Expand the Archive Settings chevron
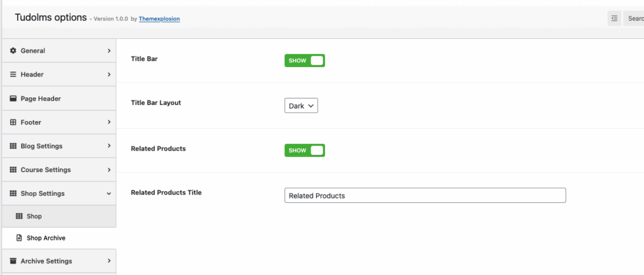The height and width of the screenshot is (275, 644). 109,261
